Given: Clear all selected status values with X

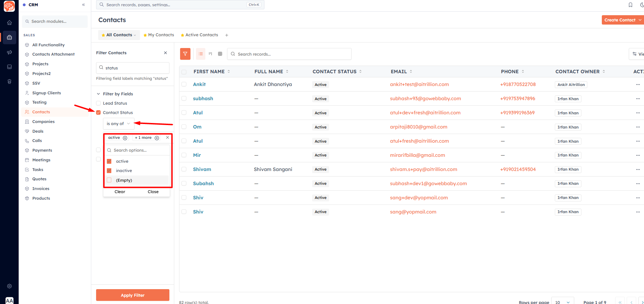Looking at the screenshot, I should coord(168,137).
